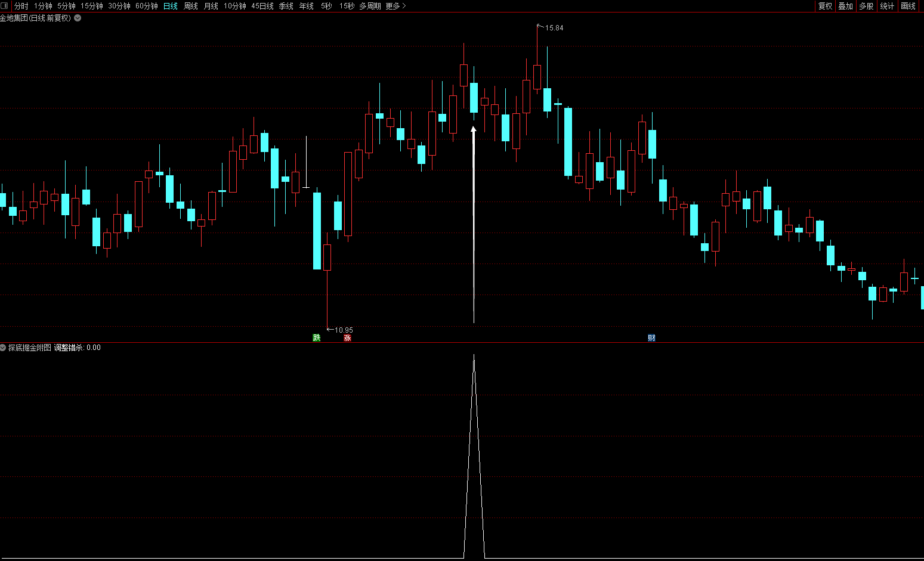Expand 更多 to show more periods
Viewport: 924px width, 561px height.
(x=395, y=6)
